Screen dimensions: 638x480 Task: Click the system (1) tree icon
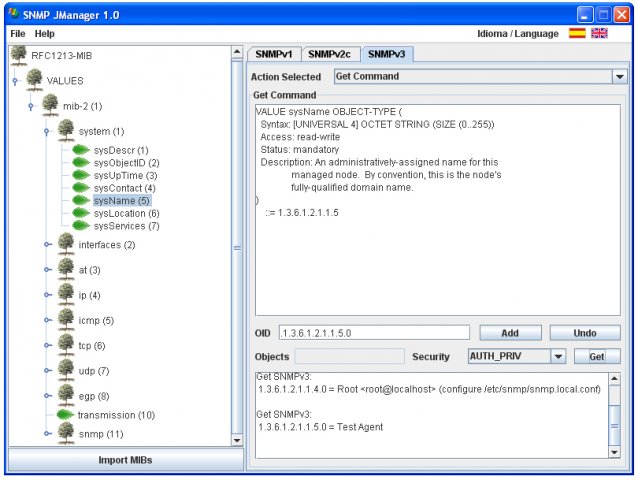(66, 131)
